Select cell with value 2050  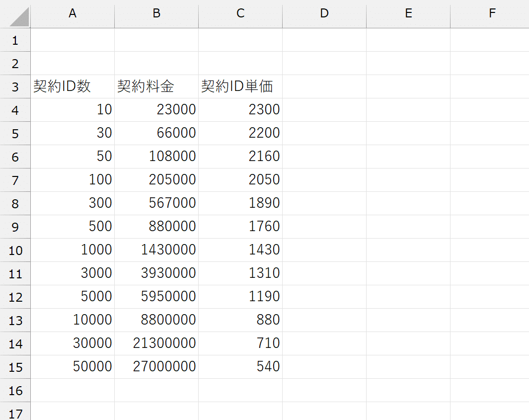point(240,180)
